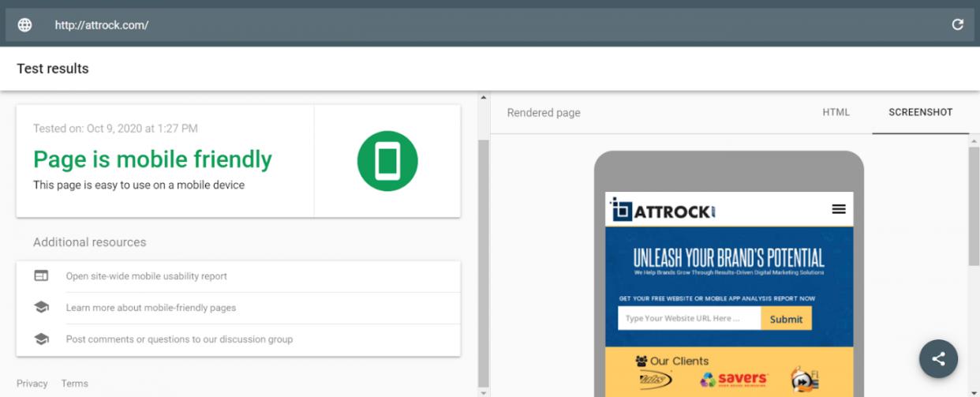The image size is (980, 397).
Task: Edit the attrock.com URL field
Action: [490, 25]
